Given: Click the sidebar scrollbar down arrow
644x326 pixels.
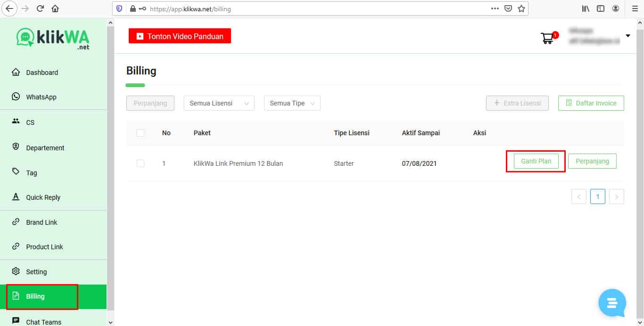Looking at the screenshot, I should [111, 322].
